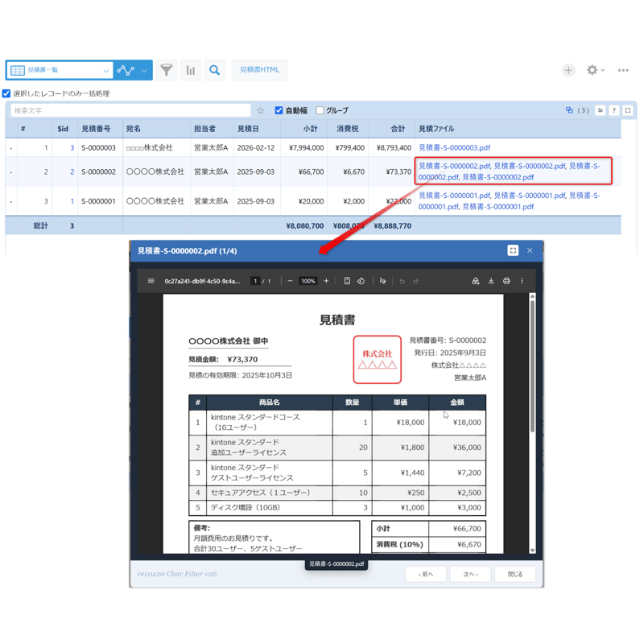644x644 pixels.
Task: Click the PDF page number field
Action: 255,281
